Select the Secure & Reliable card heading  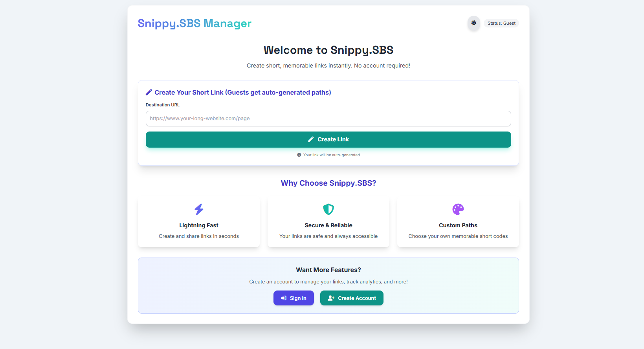click(x=328, y=225)
